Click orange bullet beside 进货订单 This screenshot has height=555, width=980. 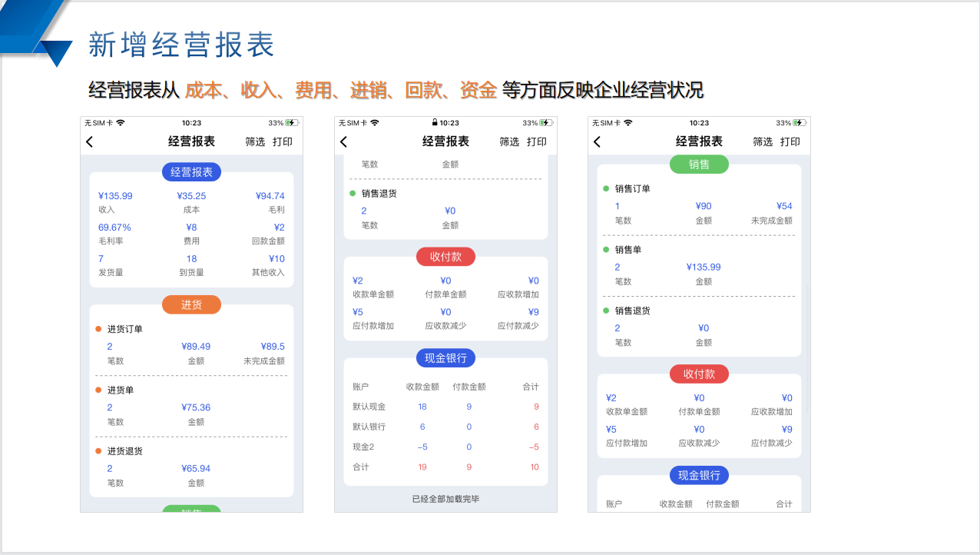click(x=98, y=329)
